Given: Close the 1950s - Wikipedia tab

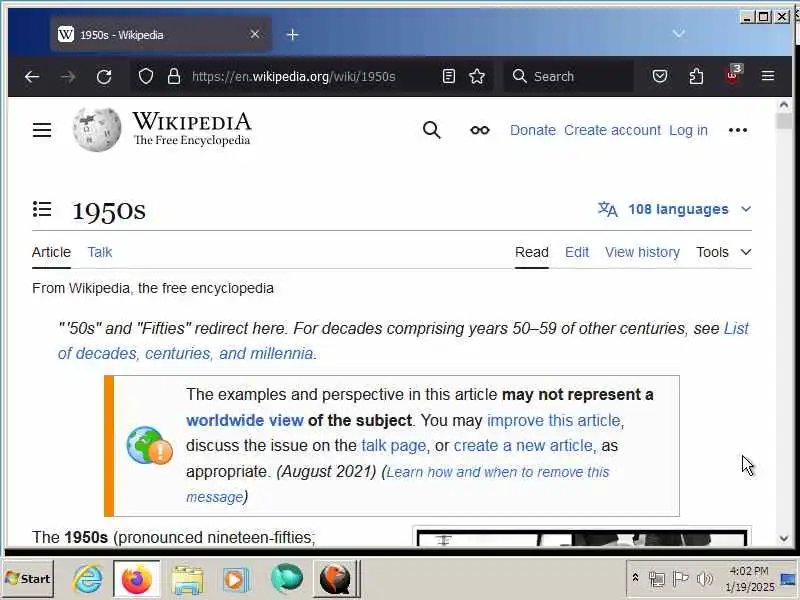Looking at the screenshot, I should click(x=255, y=34).
